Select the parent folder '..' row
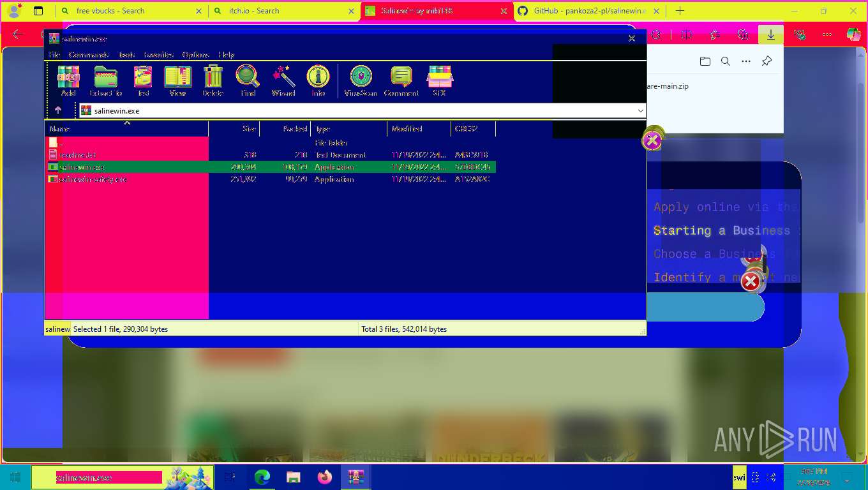868x490 pixels. click(270, 142)
